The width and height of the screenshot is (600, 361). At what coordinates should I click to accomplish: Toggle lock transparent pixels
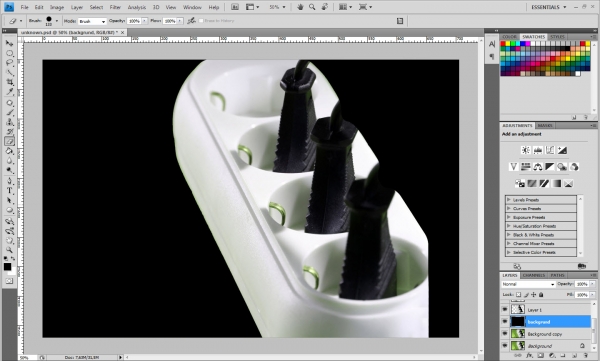point(518,295)
